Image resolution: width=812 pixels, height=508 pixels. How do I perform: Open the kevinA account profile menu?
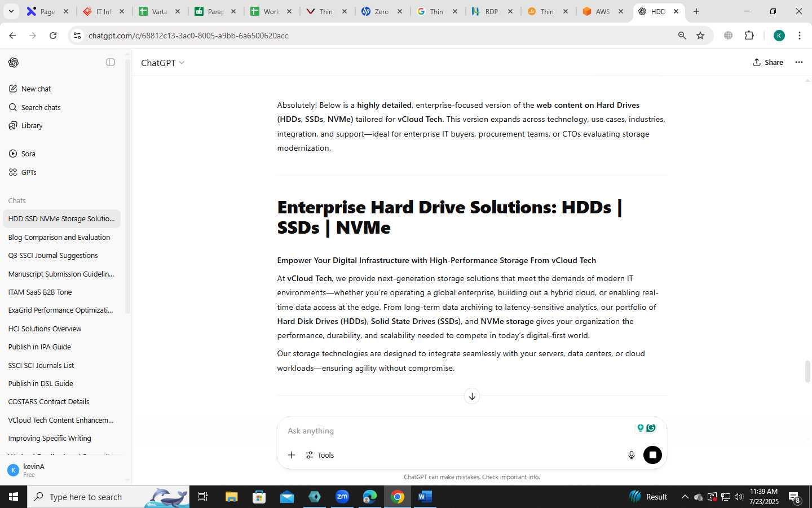[x=62, y=470]
